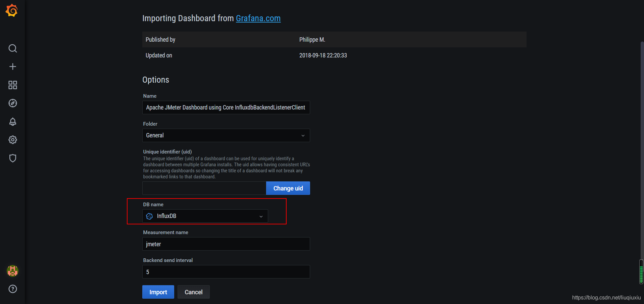This screenshot has width=644, height=304.
Task: Open the DB name InfluxDB dropdown
Action: (x=205, y=216)
